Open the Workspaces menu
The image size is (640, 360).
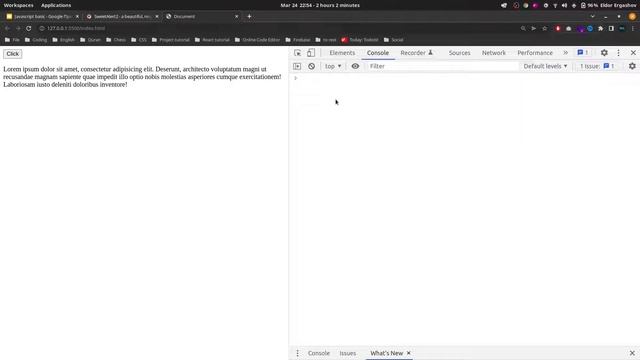(18, 5)
